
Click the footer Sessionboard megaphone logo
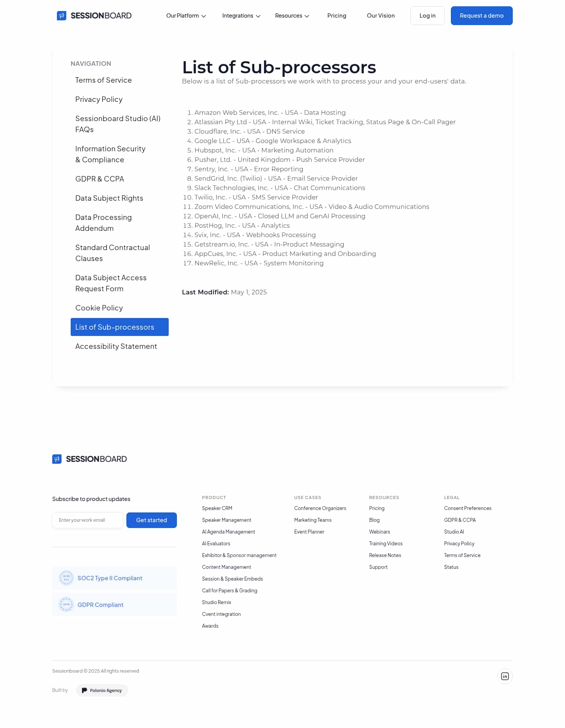coord(57,459)
